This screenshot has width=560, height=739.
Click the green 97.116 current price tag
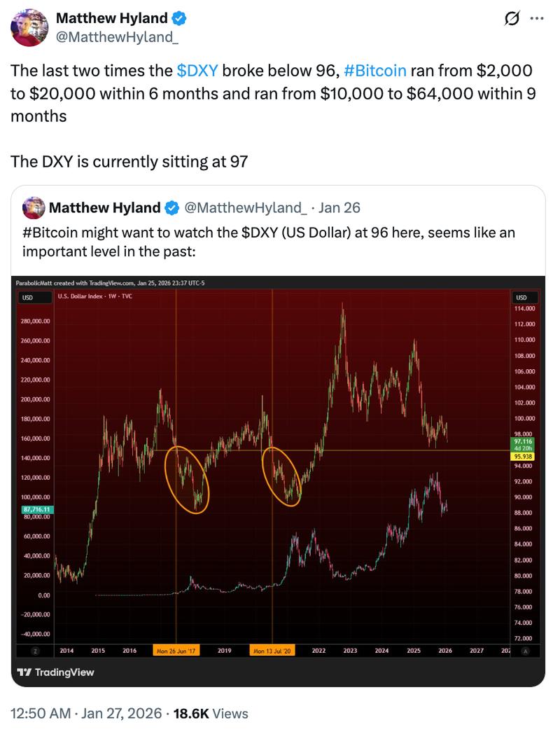[522, 443]
